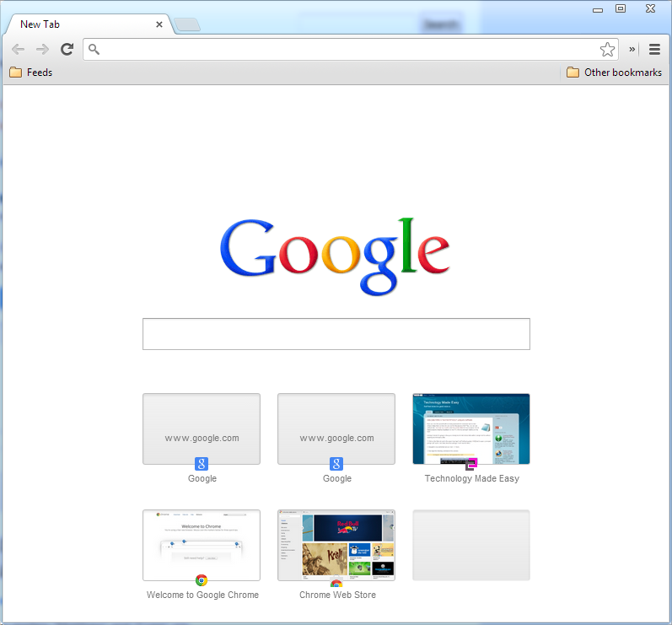Open the Welcome to Google Chrome thumbnail

[202, 545]
